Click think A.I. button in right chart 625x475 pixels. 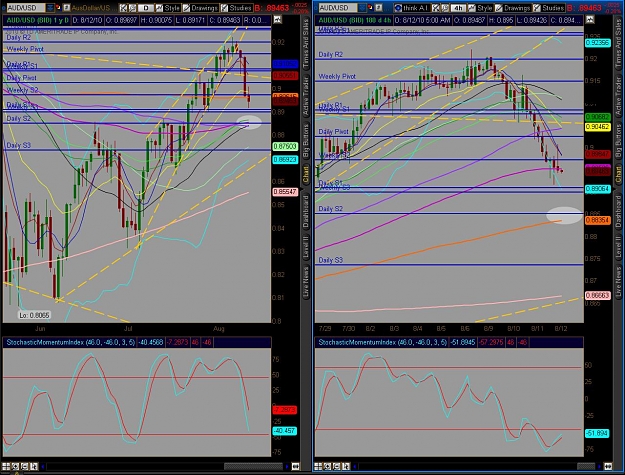click(x=413, y=8)
